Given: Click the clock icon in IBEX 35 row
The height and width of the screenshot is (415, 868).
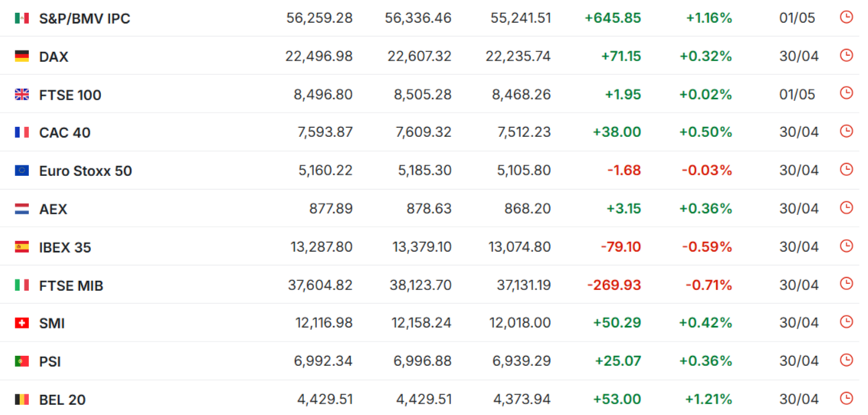Looking at the screenshot, I should point(847,246).
